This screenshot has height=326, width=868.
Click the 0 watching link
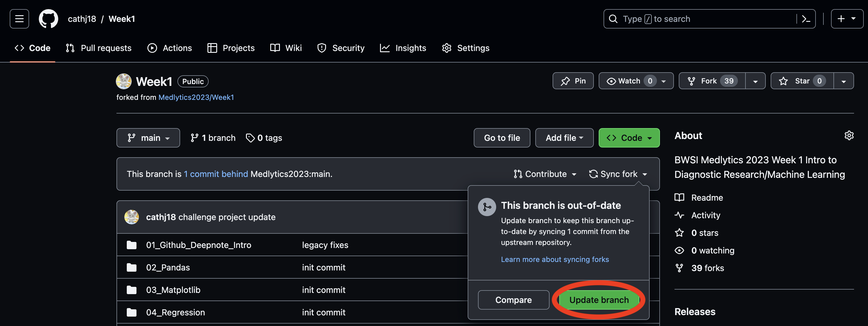704,250
